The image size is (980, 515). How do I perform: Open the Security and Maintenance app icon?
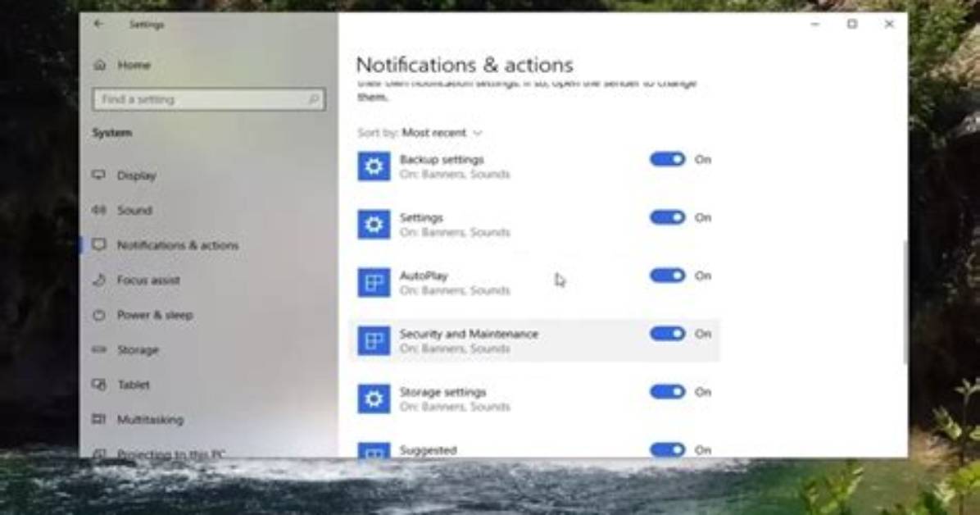click(374, 341)
